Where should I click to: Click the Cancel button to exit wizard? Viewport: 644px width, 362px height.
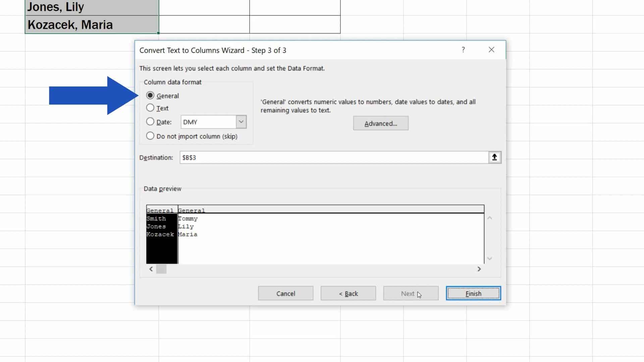click(x=285, y=294)
